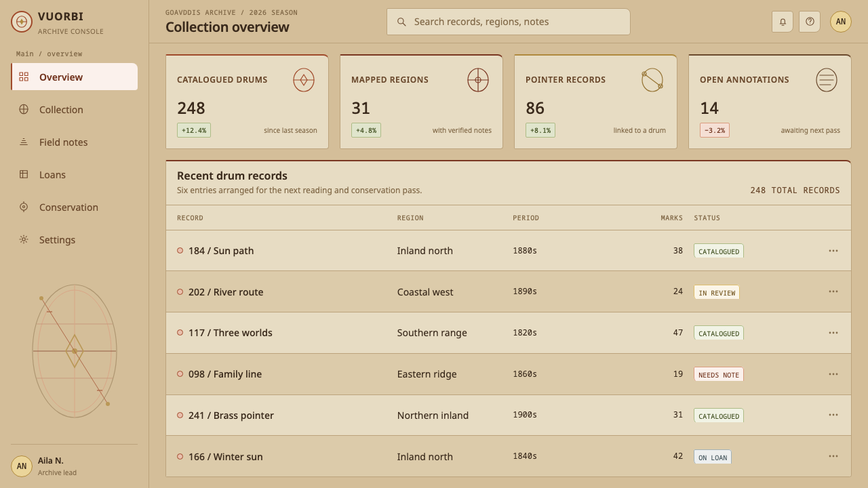This screenshot has height=488, width=868.
Task: Click the 248 TOTAL RECORDS text
Action: click(795, 190)
